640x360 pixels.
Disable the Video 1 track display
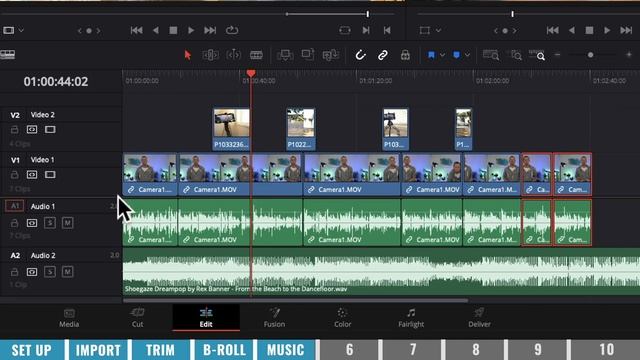click(50, 174)
